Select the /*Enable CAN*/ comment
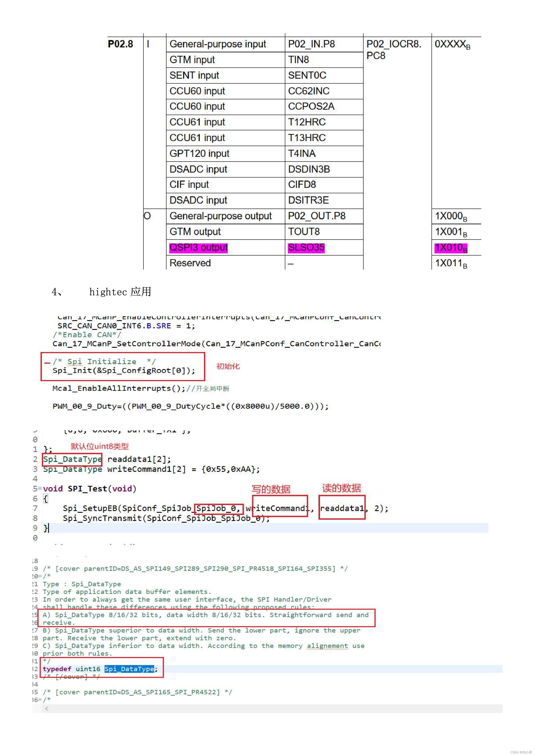535x756 pixels. (x=87, y=335)
